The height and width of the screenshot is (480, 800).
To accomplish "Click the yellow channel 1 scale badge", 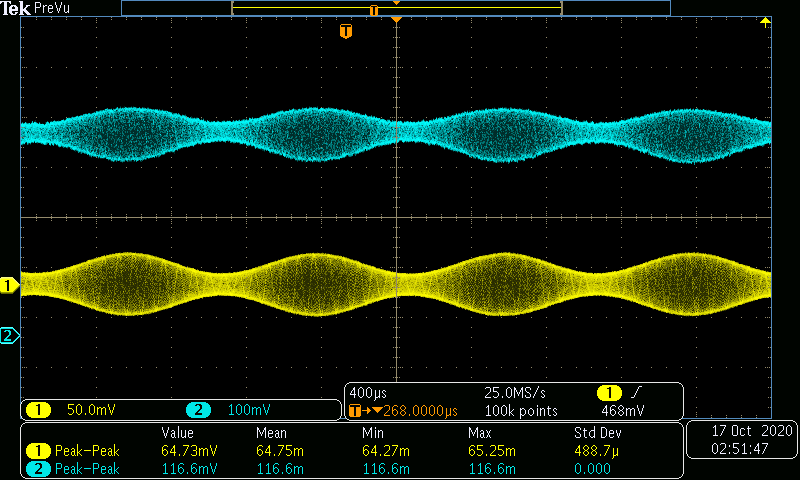I will pyautogui.click(x=38, y=410).
